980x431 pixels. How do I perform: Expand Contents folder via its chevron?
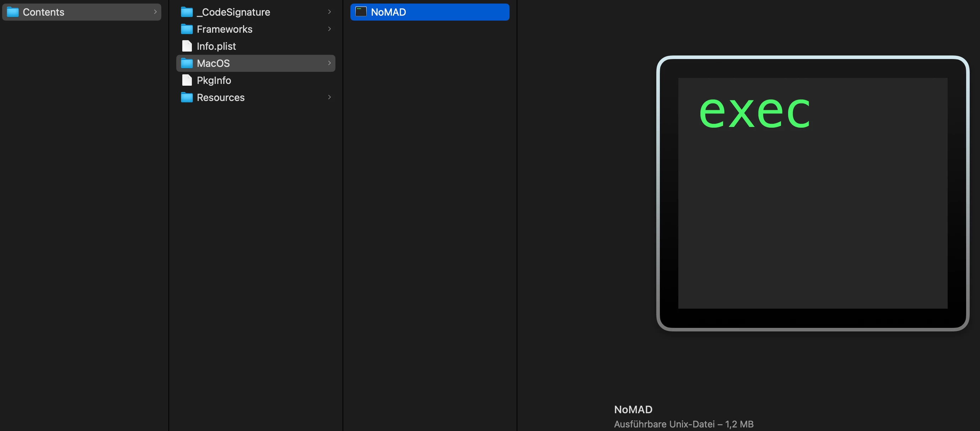coord(155,12)
